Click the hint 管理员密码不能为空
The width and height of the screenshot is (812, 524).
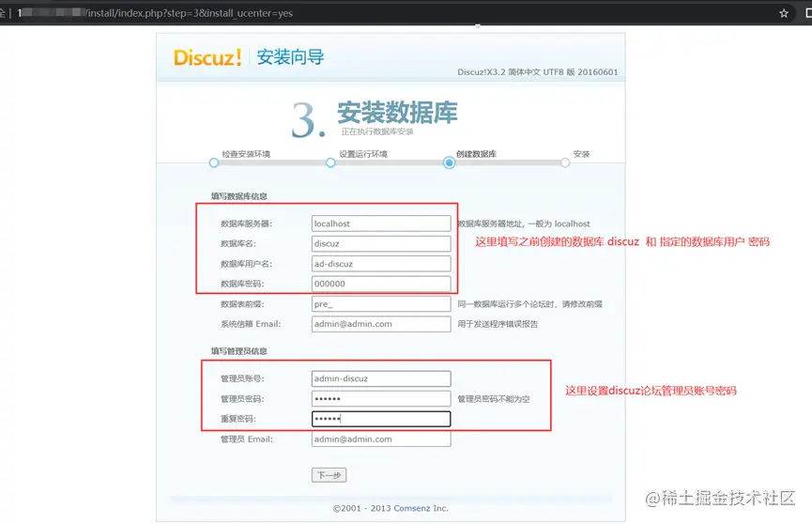point(494,399)
